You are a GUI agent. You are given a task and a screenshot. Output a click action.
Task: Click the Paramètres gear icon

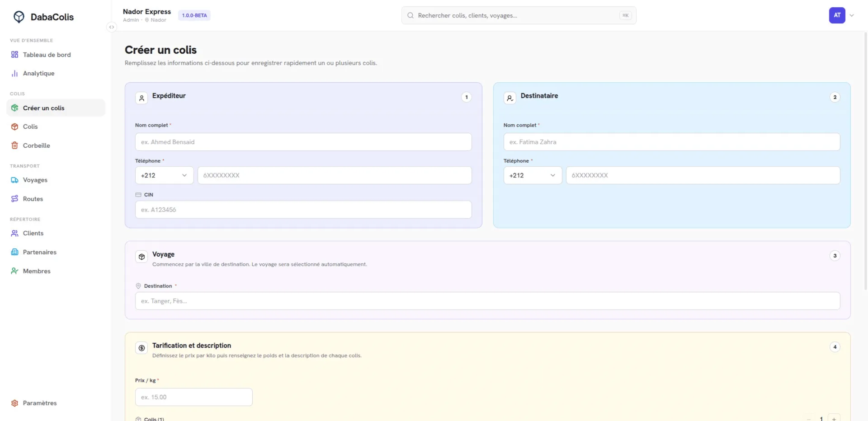tap(14, 403)
